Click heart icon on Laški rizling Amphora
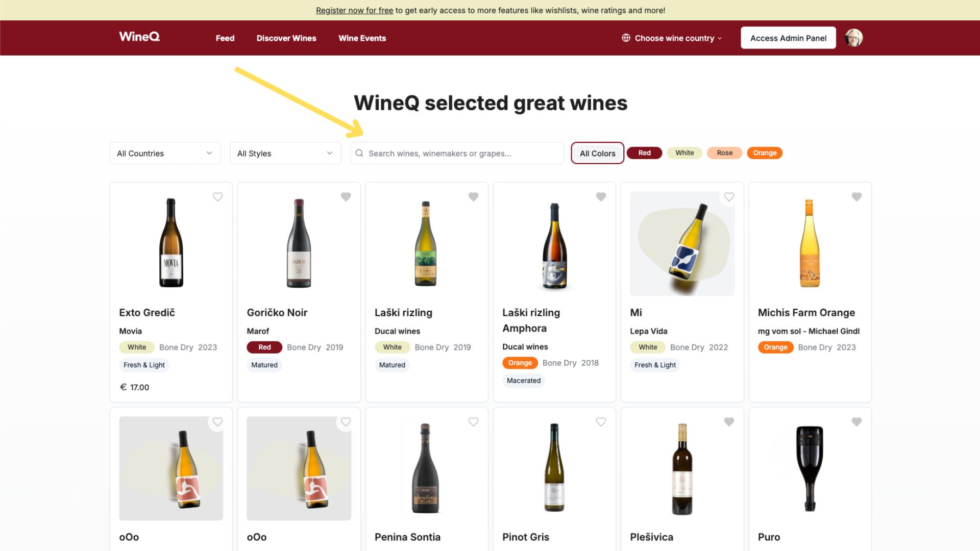This screenshot has height=551, width=980. click(601, 197)
